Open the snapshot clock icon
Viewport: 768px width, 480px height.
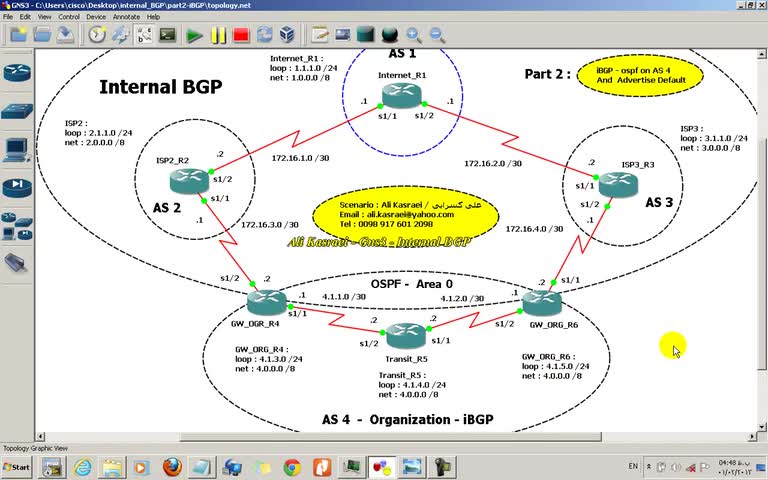pyautogui.click(x=97, y=35)
